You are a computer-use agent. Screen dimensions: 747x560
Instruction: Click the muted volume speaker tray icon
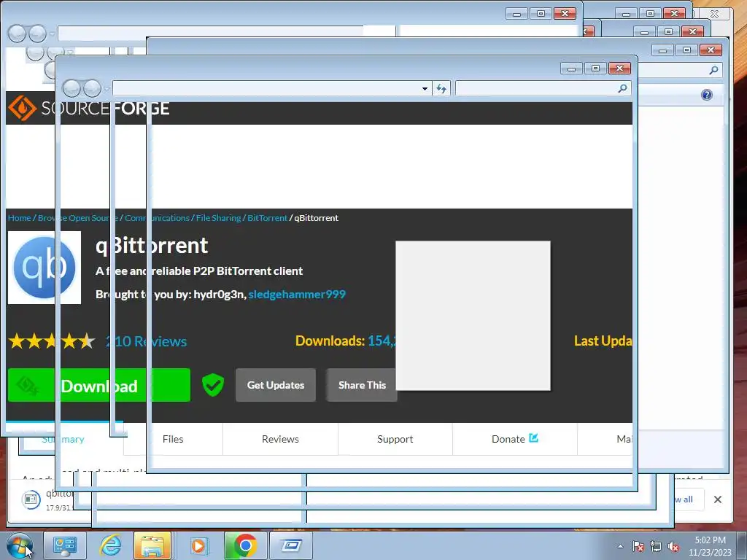(x=673, y=546)
